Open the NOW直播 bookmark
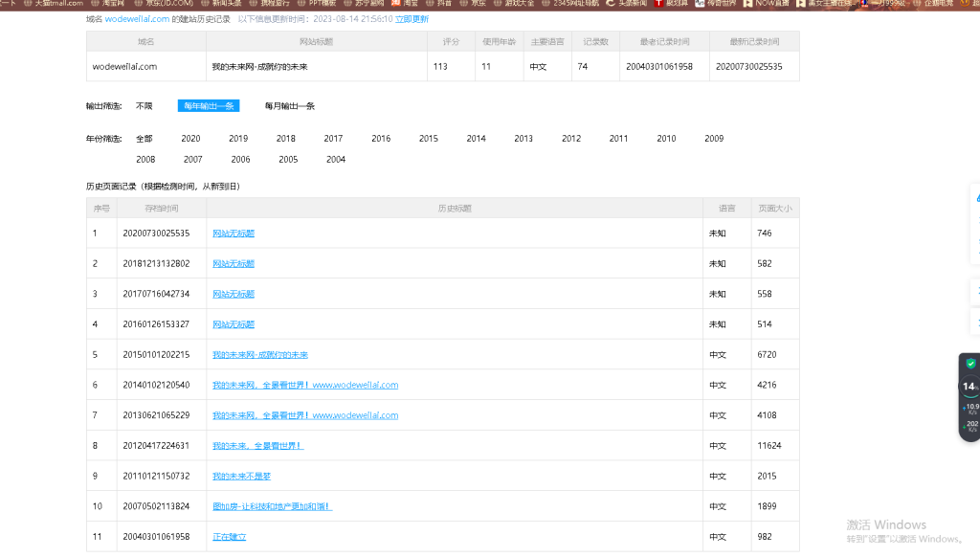 pos(767,3)
